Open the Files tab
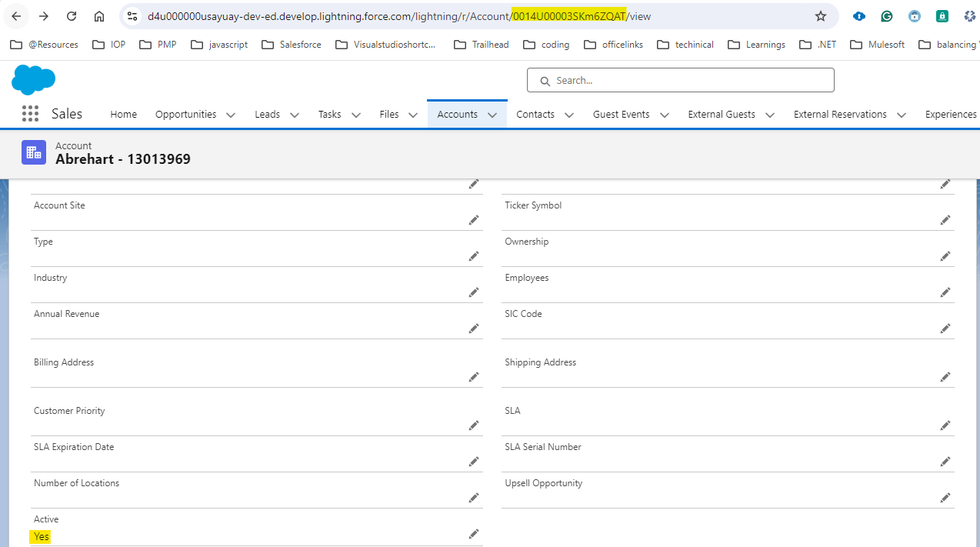This screenshot has height=547, width=980. (388, 114)
